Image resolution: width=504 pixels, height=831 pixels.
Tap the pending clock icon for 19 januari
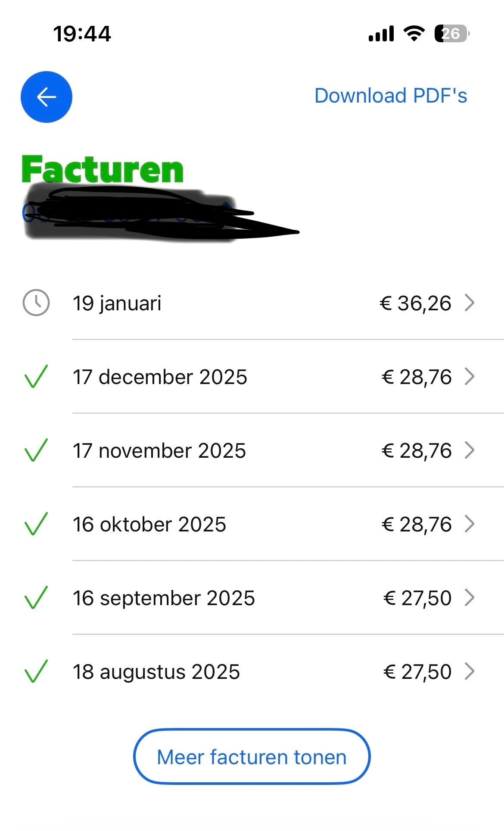tap(36, 303)
